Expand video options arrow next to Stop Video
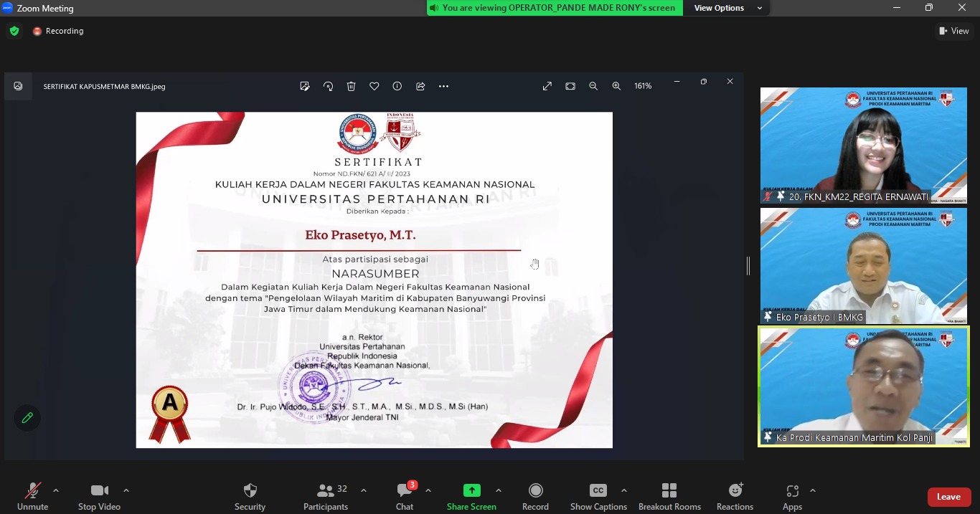 pos(126,491)
